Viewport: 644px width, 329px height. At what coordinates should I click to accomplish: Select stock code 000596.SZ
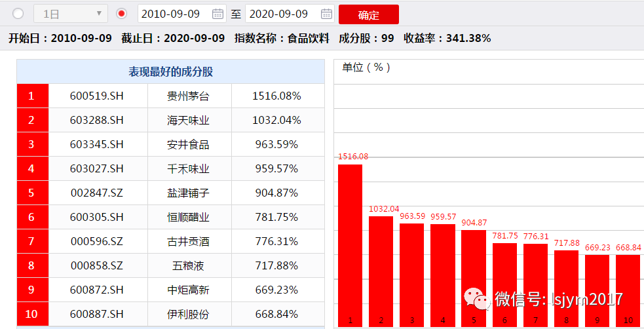click(x=96, y=241)
